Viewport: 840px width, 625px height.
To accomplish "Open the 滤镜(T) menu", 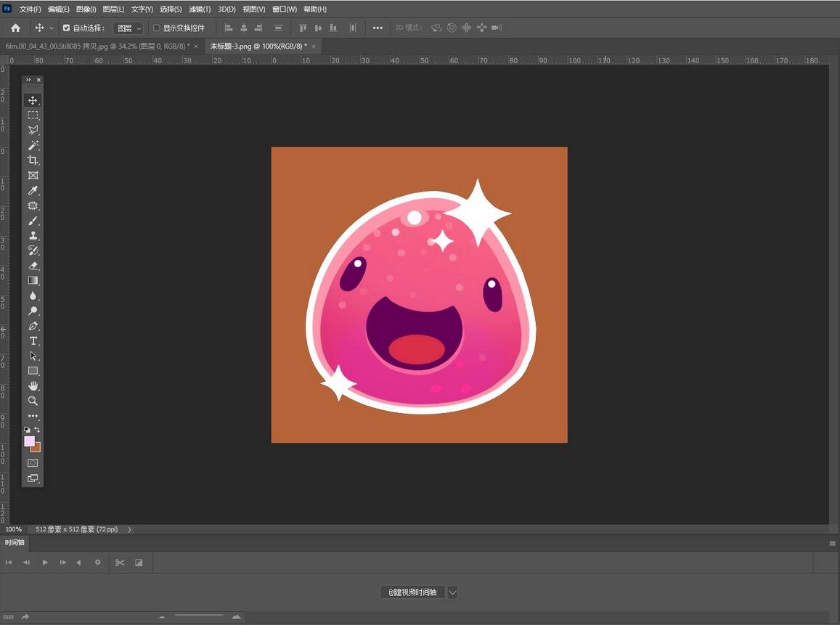I will (200, 9).
